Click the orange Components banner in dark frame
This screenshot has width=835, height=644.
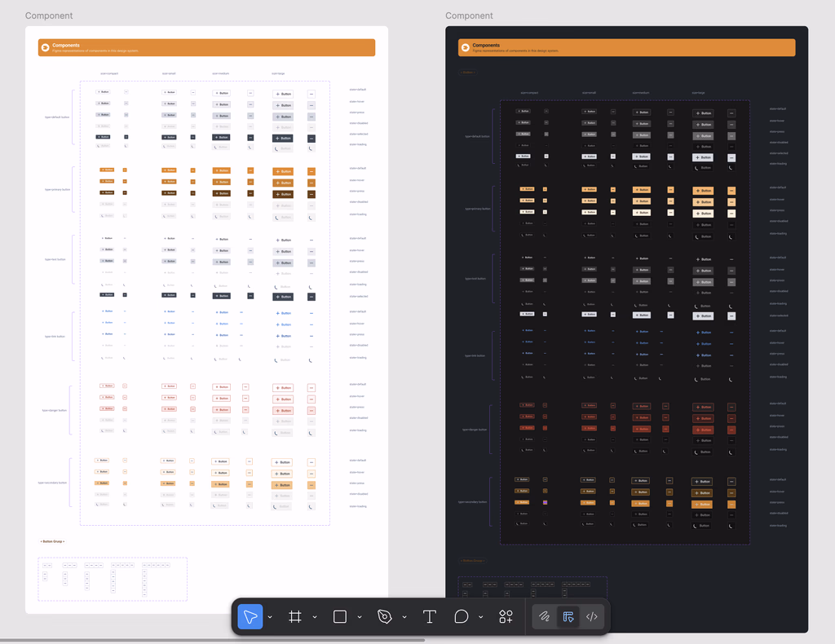tap(627, 47)
